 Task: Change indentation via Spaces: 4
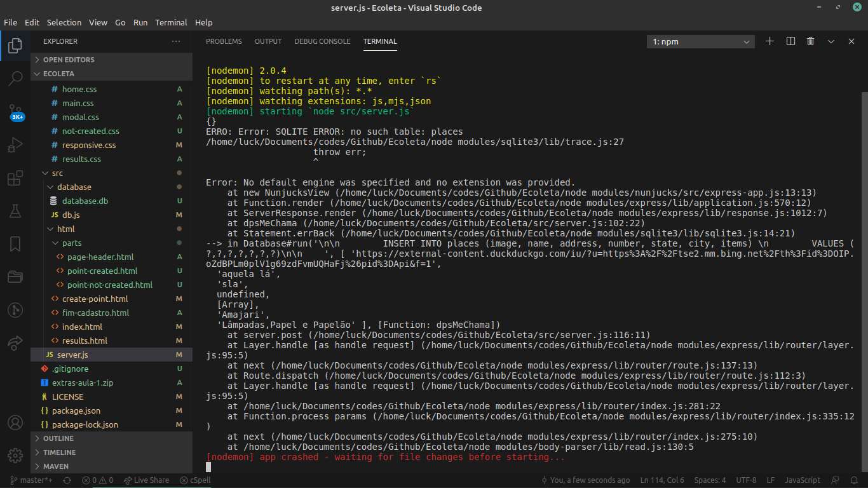[x=710, y=480]
